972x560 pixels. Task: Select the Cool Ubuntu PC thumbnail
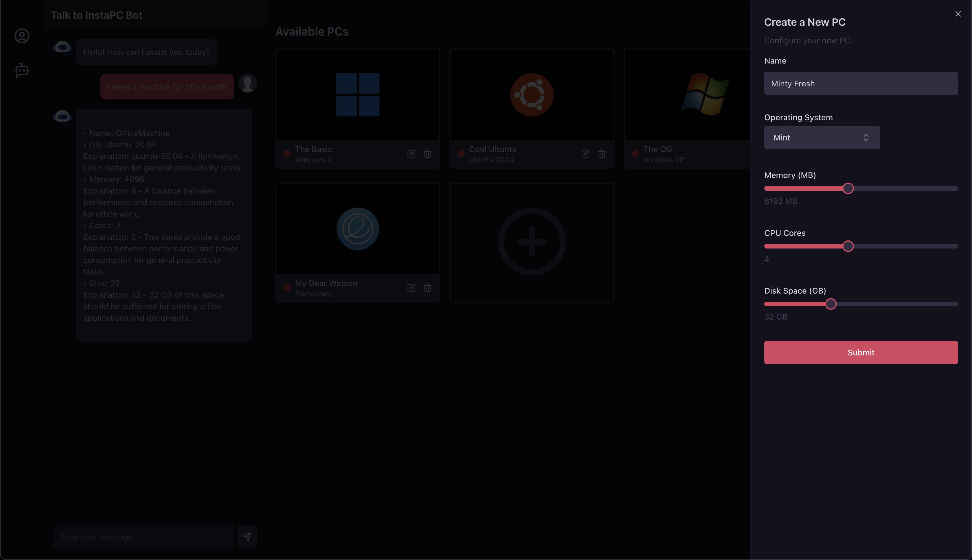[x=532, y=94]
